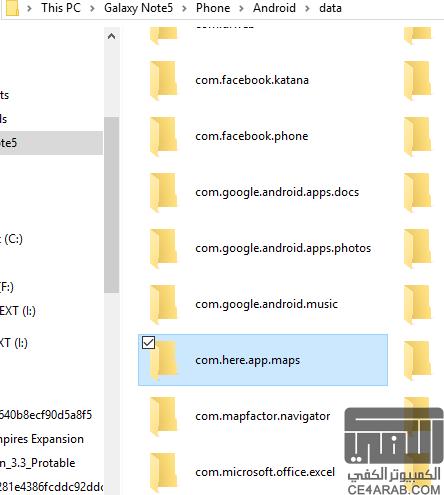Navigate to Android breadcrumb
This screenshot has width=444, height=495.
(x=274, y=8)
